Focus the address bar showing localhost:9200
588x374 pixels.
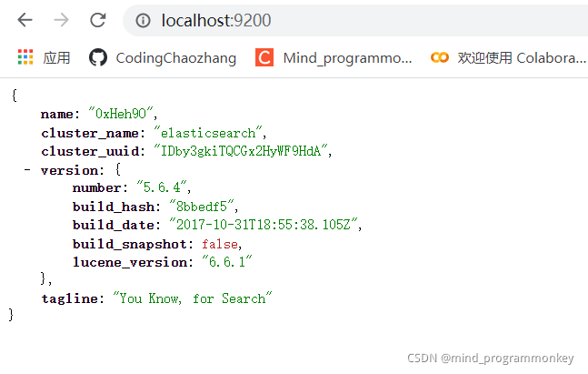(355, 21)
